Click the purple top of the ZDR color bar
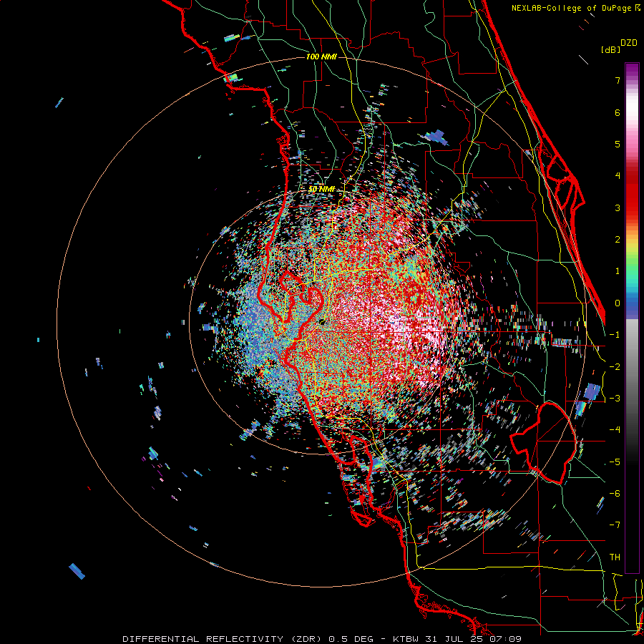The height and width of the screenshot is (644, 644). (x=632, y=70)
